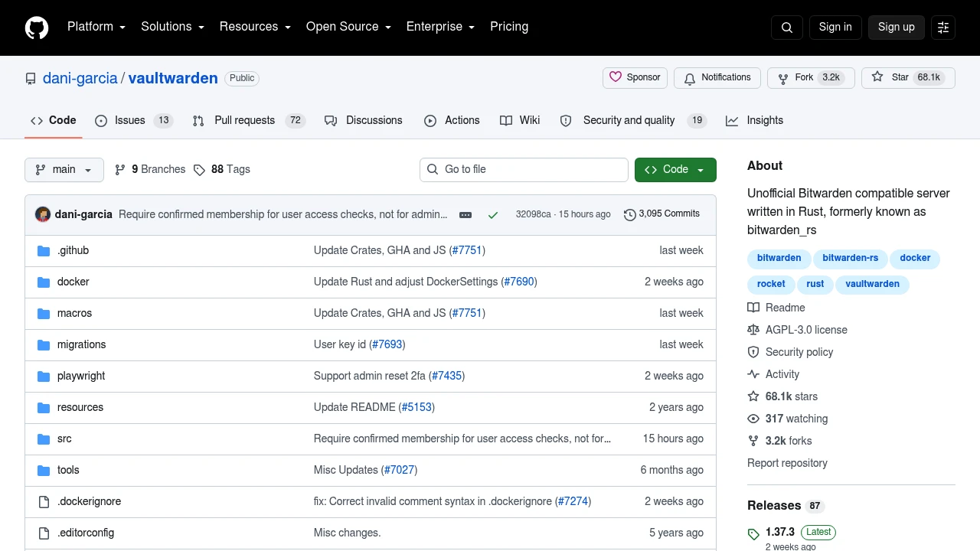This screenshot has width=980, height=551.
Task: Open appearance settings icon beside Sign up
Action: click(943, 28)
